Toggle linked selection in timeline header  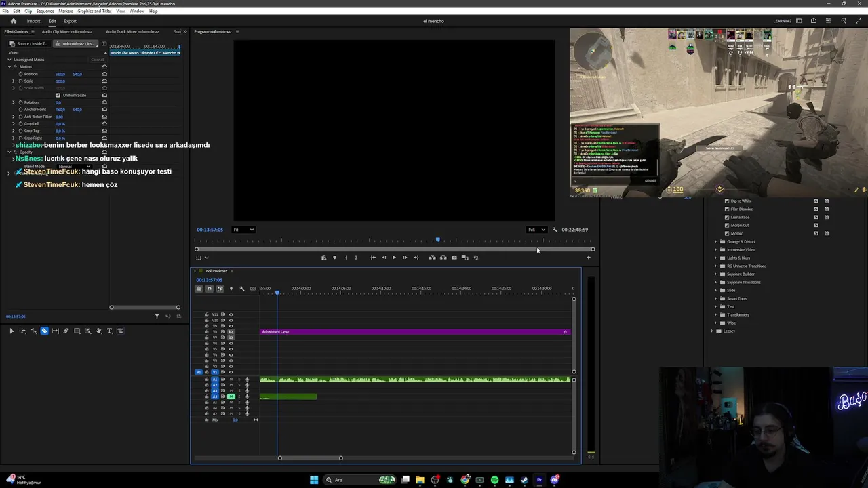tap(220, 289)
